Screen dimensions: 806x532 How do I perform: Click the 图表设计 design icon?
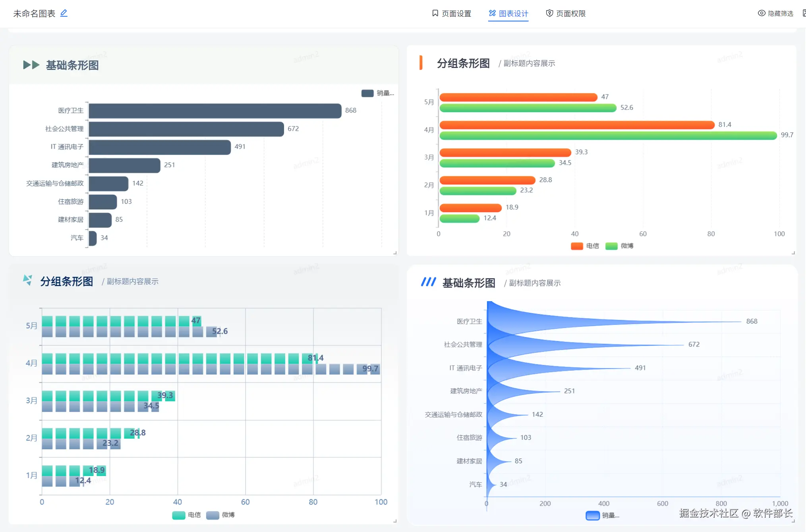[492, 13]
